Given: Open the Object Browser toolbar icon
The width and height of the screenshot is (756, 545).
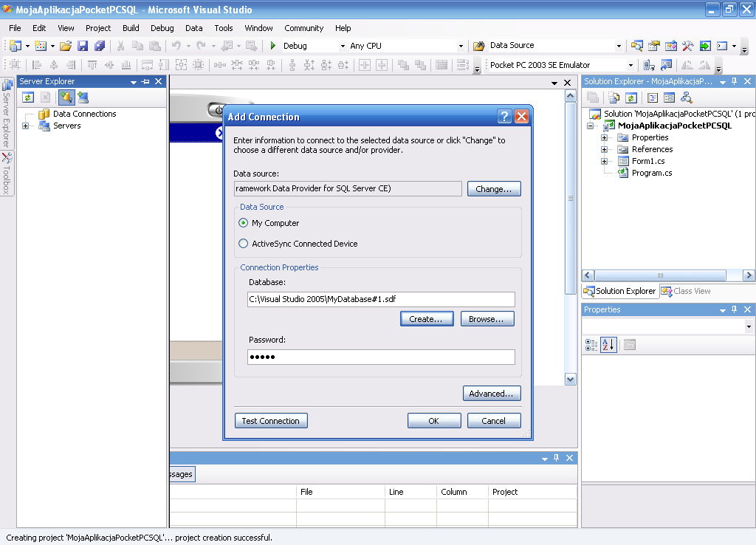Looking at the screenshot, I should pos(671,46).
